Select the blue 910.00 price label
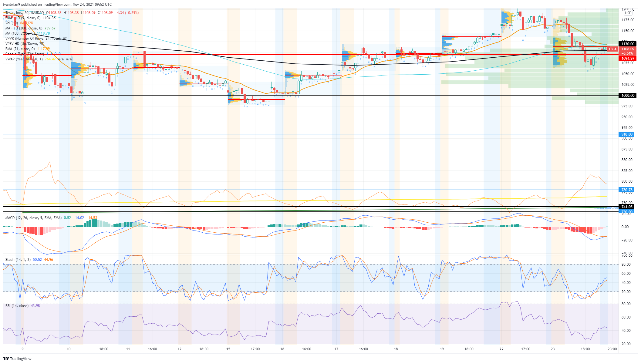 (x=626, y=134)
